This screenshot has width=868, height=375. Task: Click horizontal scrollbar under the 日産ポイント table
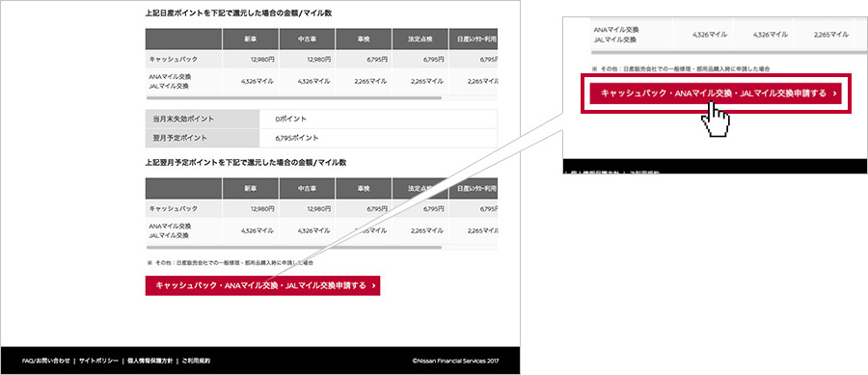pos(294,98)
